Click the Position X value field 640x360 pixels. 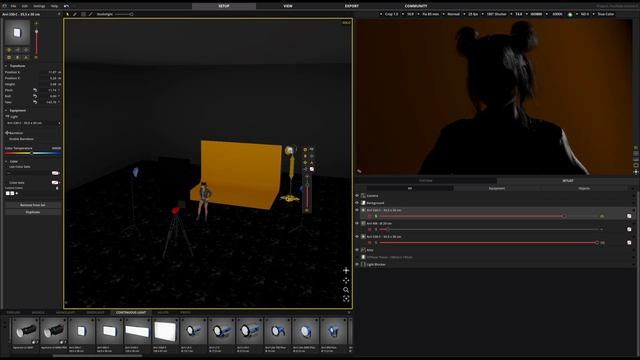50,72
